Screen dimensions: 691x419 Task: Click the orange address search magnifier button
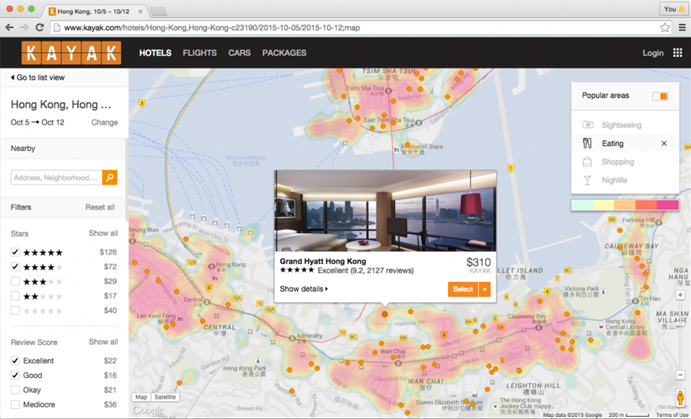coord(110,178)
